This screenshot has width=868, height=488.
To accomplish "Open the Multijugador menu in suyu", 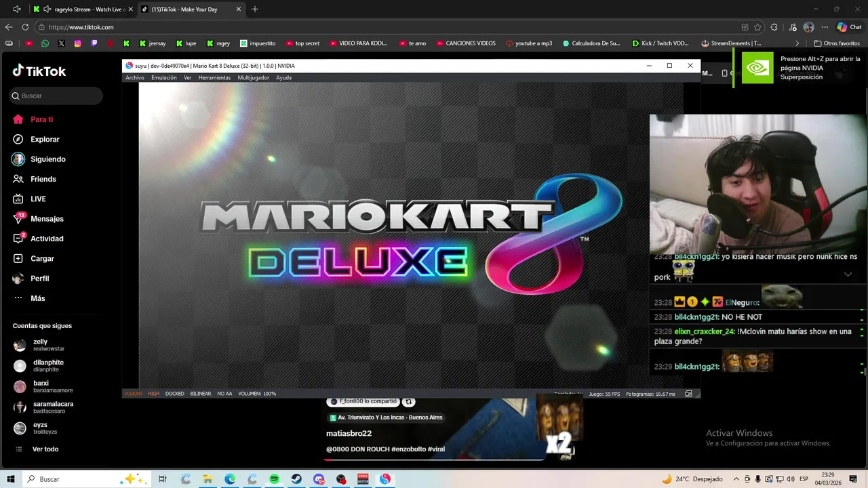I will (253, 78).
